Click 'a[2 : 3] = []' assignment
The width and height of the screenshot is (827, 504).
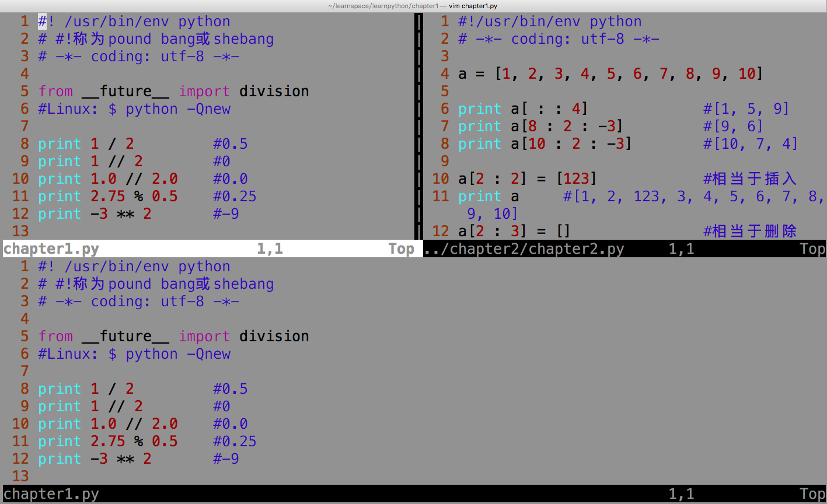[514, 232]
